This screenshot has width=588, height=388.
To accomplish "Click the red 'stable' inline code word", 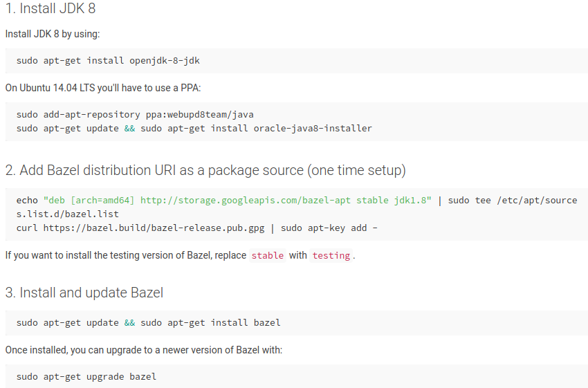I will pyautogui.click(x=268, y=256).
